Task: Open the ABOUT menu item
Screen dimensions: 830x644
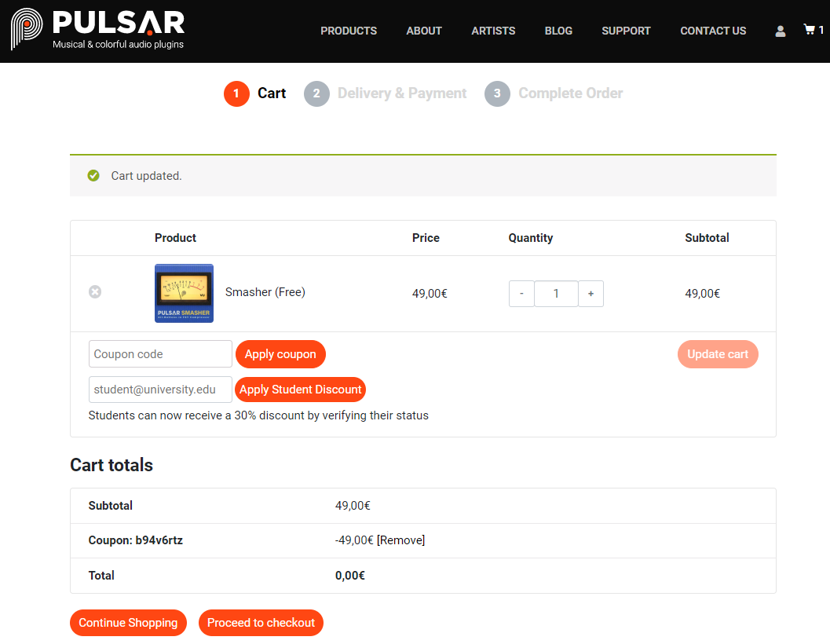Action: [x=424, y=31]
